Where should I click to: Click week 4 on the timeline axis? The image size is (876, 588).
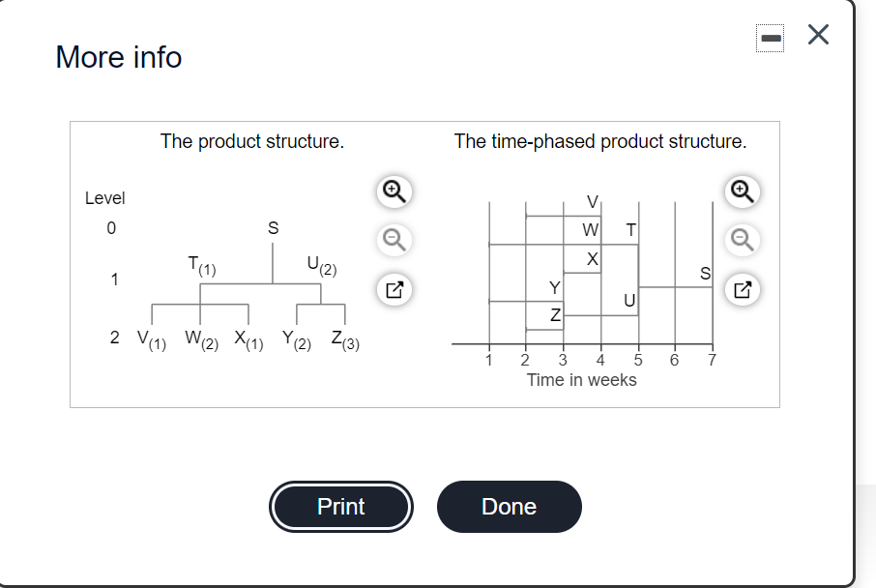coord(599,359)
